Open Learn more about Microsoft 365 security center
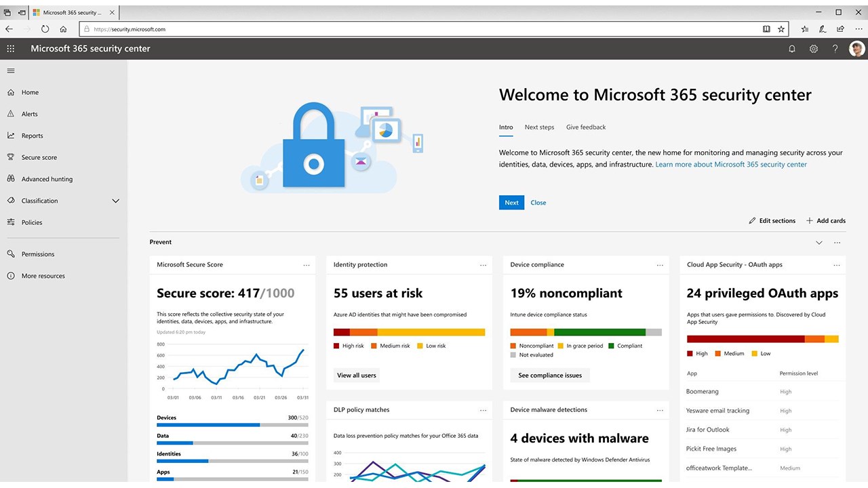 click(x=731, y=164)
